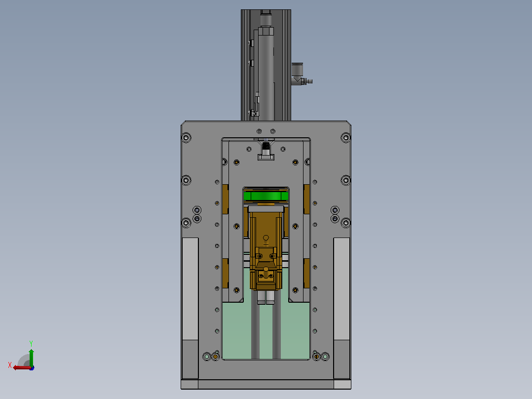
Task: Select the translucent green panel at the bottom
Action: tap(266, 330)
